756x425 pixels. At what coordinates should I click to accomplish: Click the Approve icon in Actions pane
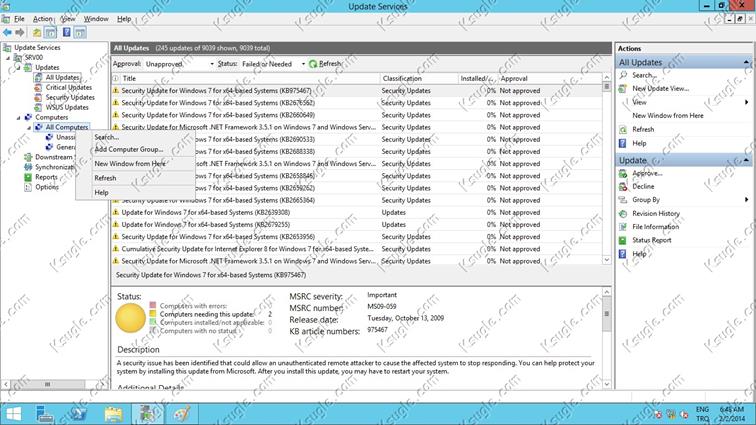(623, 173)
